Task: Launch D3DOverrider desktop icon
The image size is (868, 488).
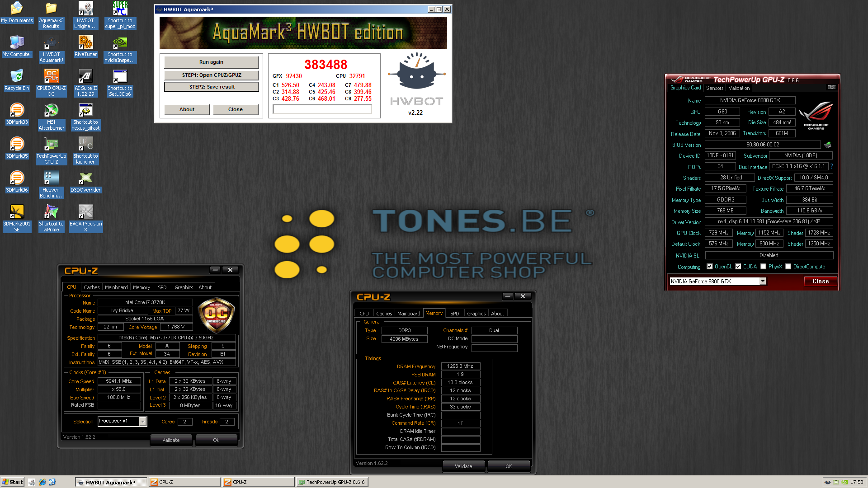Action: pos(85,182)
